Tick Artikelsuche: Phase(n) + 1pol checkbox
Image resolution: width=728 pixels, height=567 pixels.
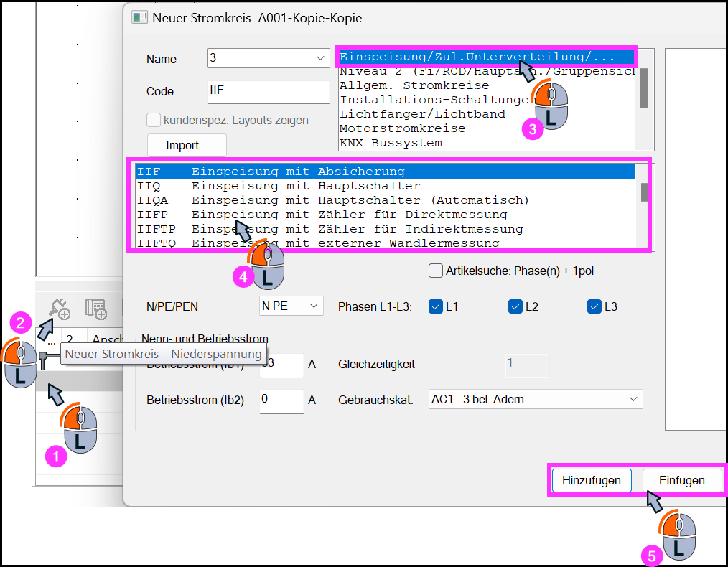click(436, 271)
